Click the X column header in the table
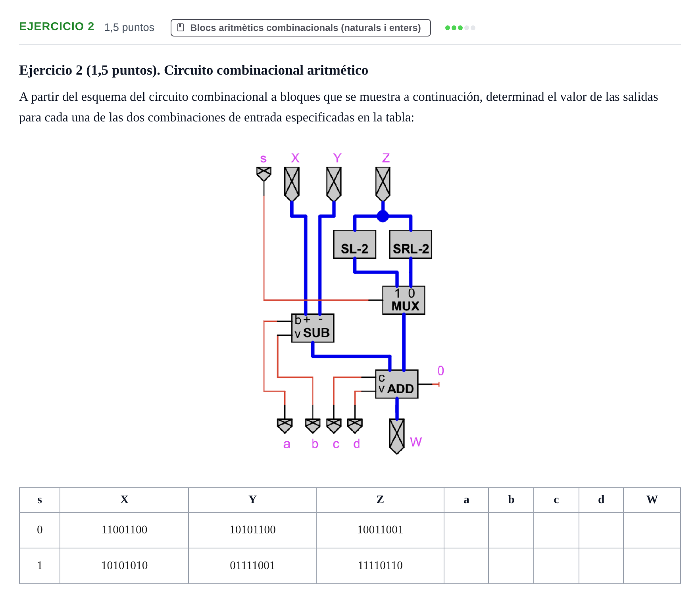The image size is (700, 604). pos(124,500)
